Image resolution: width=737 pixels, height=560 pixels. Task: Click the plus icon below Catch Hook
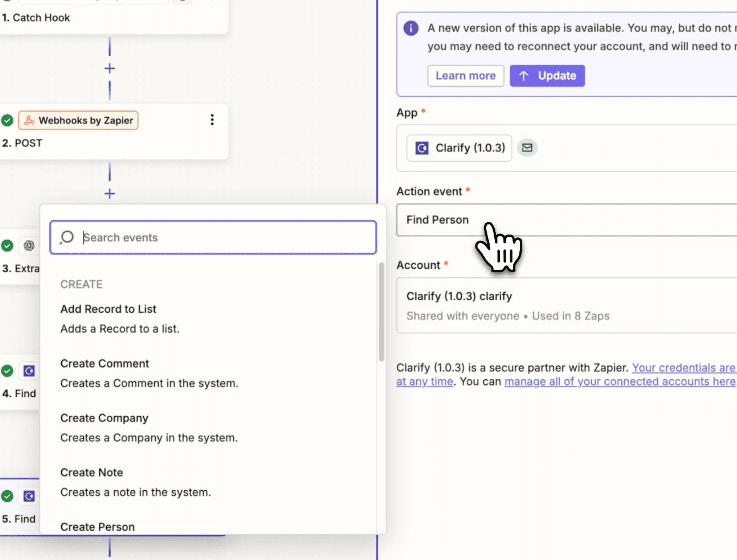[x=109, y=69]
